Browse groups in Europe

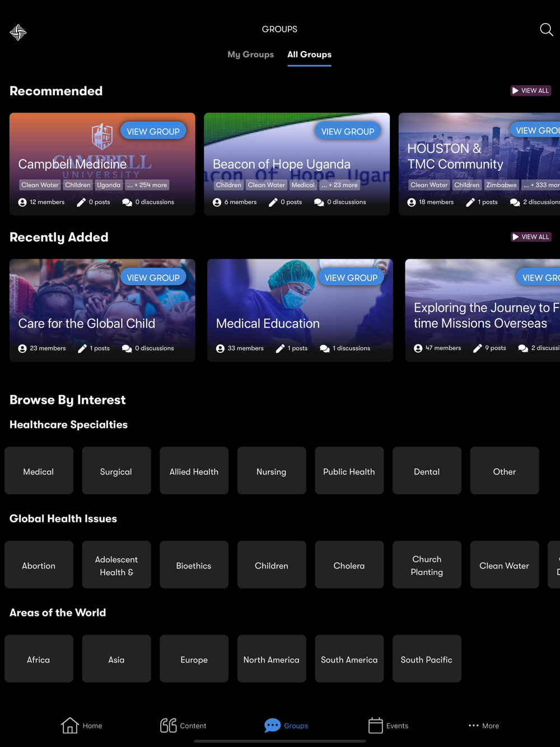(x=194, y=659)
